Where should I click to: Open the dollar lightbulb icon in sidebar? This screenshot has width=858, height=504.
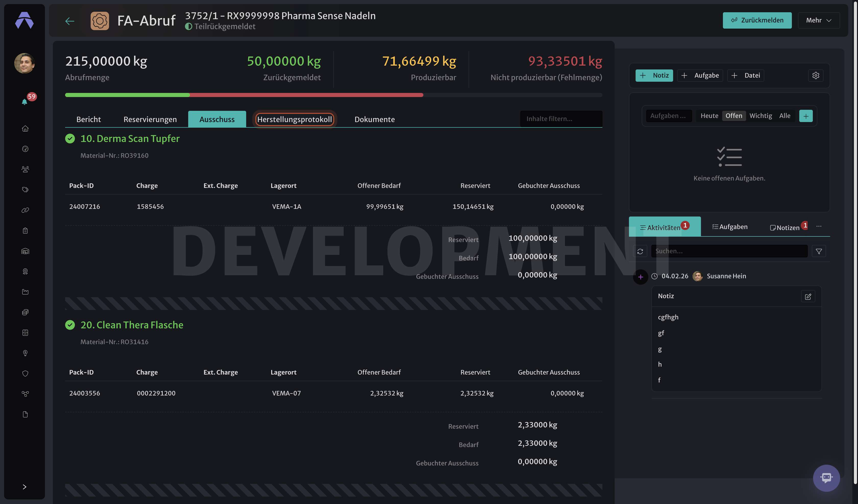[25, 353]
